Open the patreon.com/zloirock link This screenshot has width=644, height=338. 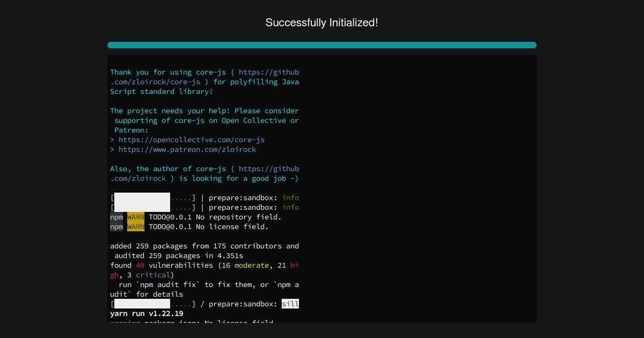(187, 150)
